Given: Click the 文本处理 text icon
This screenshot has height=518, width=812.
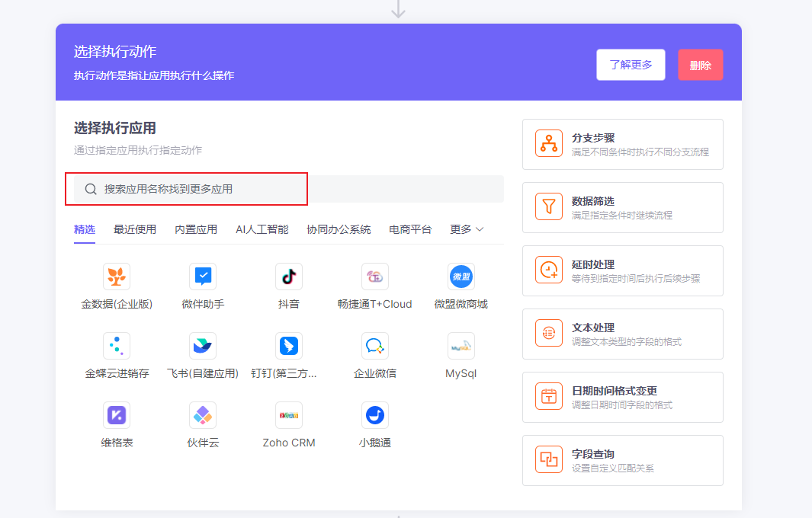Looking at the screenshot, I should coord(549,333).
